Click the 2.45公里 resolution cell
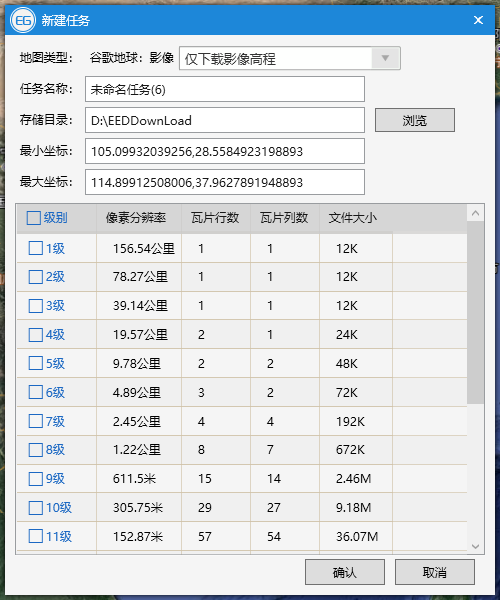This screenshot has width=500, height=600. click(137, 422)
